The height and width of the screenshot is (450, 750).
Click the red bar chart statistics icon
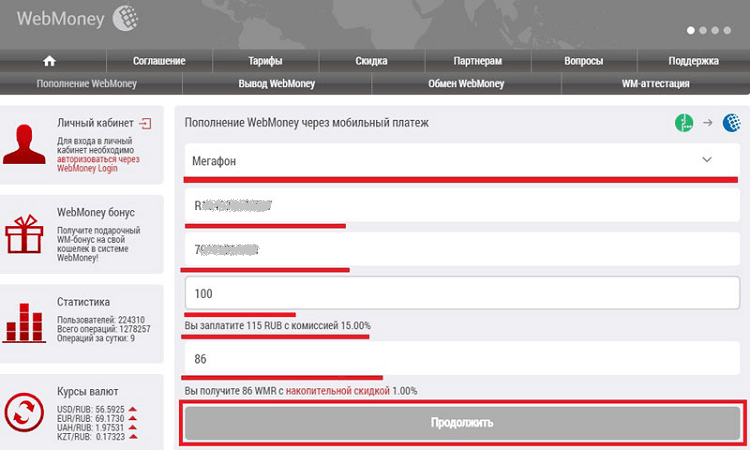24,323
